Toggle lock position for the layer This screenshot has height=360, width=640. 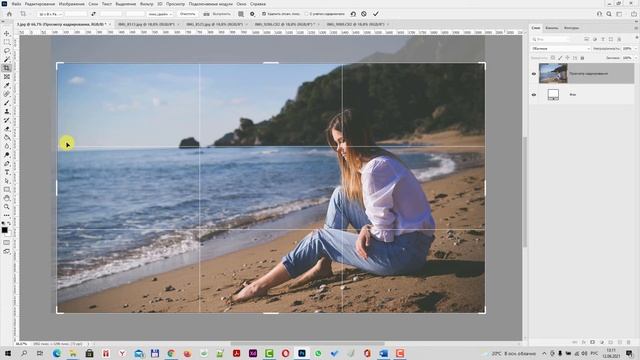[567, 58]
